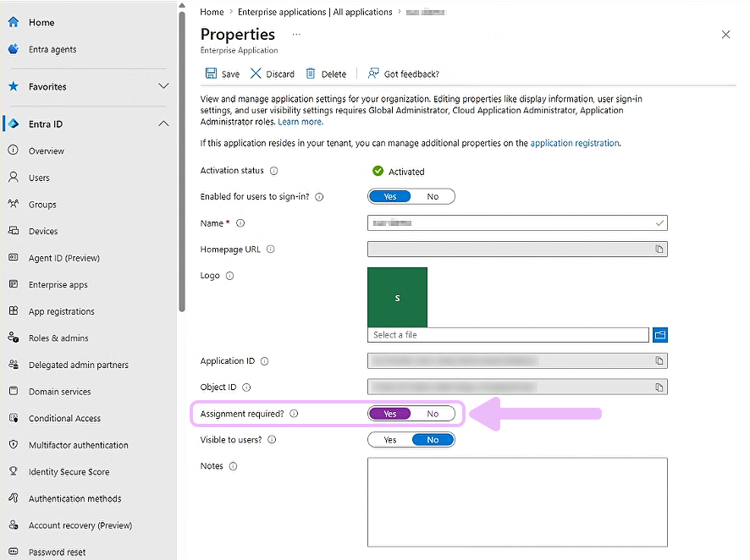Click into the Name input field
This screenshot has width=750, height=560.
coord(517,222)
